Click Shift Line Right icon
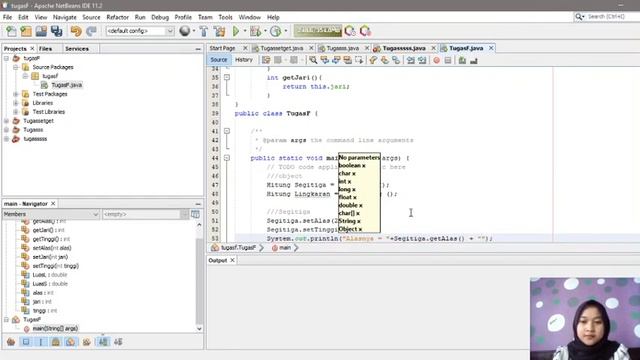This screenshot has height=360, width=640. [422, 60]
